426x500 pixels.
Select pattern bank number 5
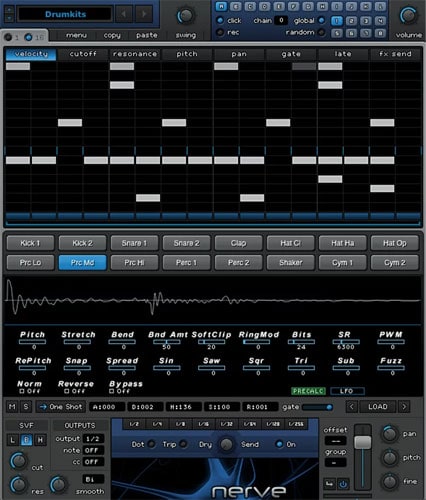(337, 33)
